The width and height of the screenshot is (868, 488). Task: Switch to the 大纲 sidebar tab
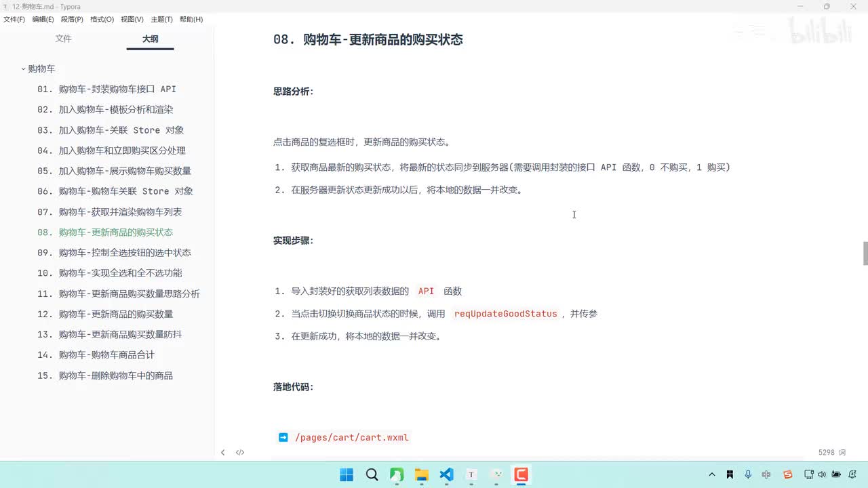151,39
